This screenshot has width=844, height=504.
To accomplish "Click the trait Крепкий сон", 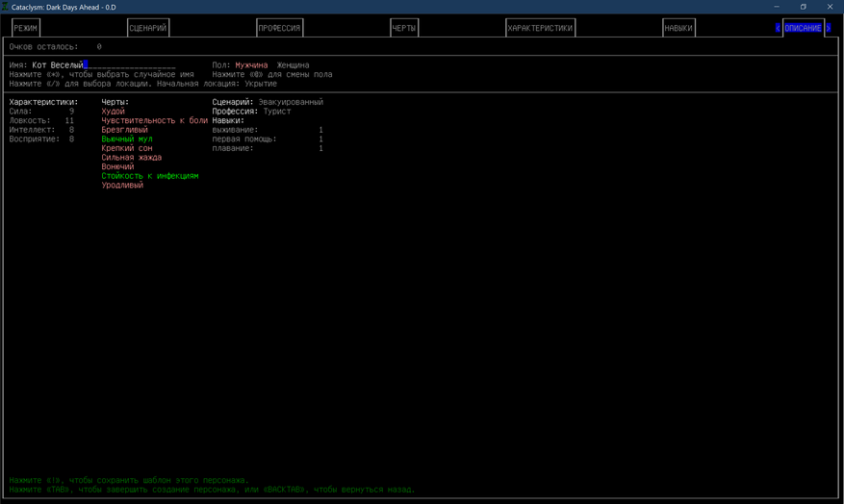I will pos(127,148).
